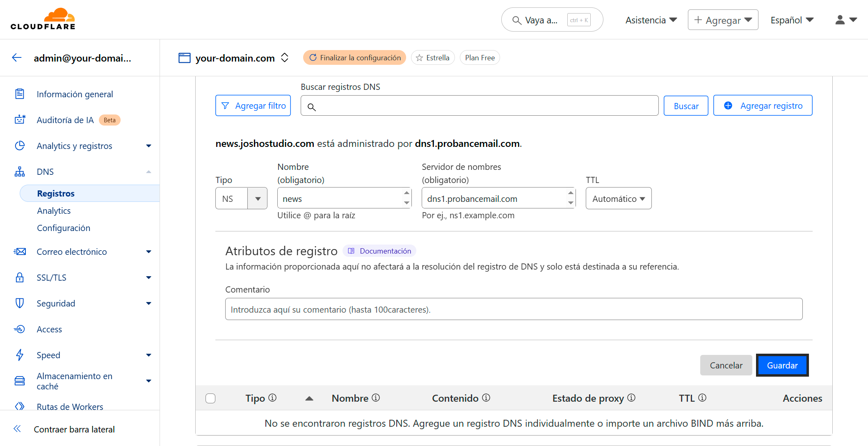Expand Almacenamiento en caché section
The width and height of the screenshot is (868, 446).
point(148,381)
